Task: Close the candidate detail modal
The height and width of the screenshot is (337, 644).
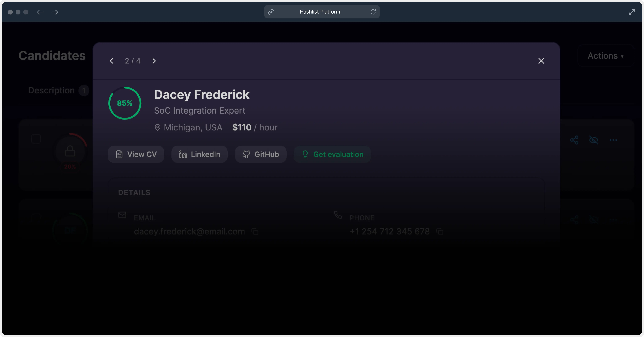Action: [541, 61]
